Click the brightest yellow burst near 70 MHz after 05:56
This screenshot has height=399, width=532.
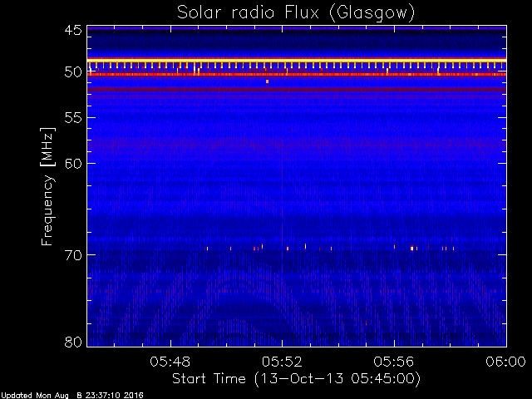(x=412, y=249)
